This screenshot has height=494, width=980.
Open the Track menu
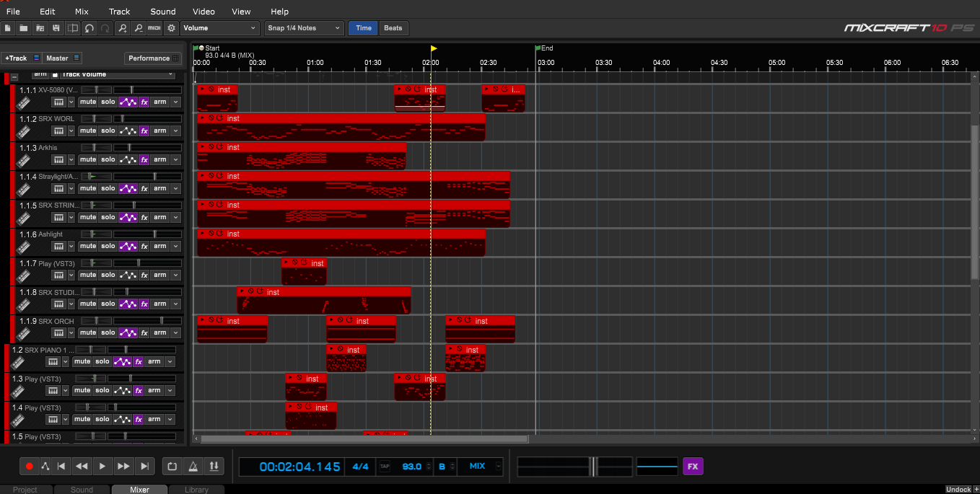pyautogui.click(x=119, y=12)
